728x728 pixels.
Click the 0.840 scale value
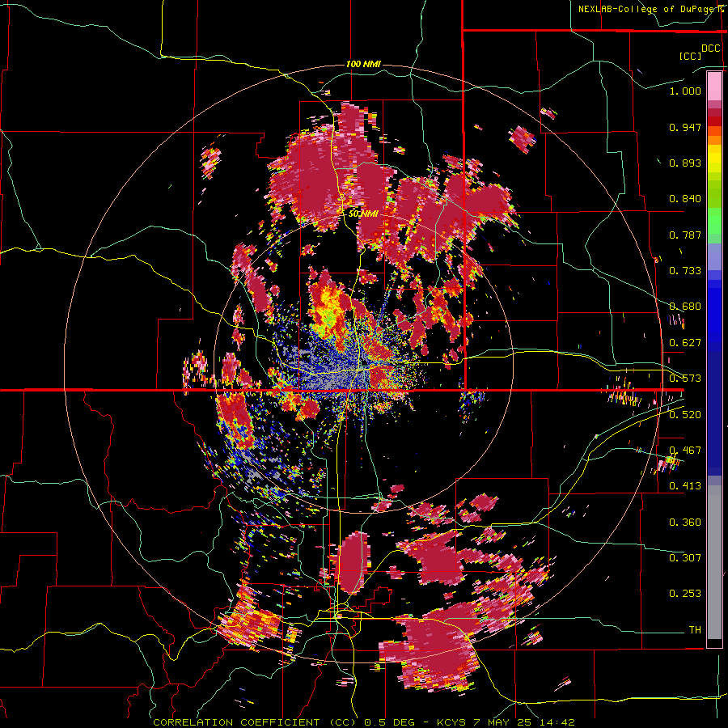pos(685,199)
